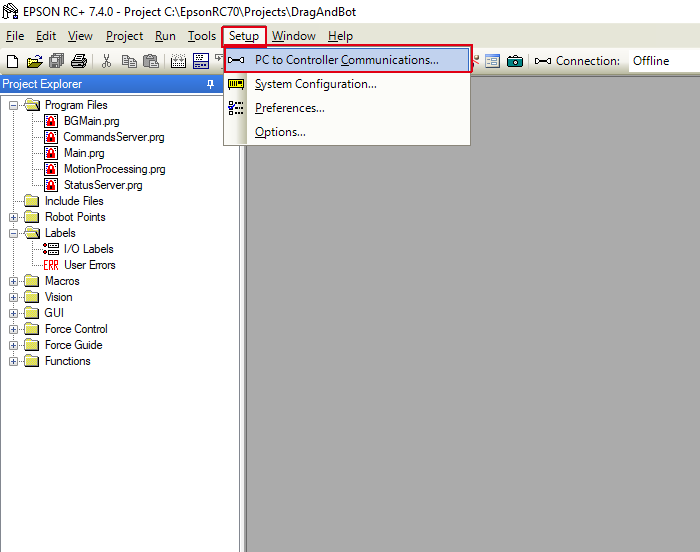700x552 pixels.
Task: Expand the Robot Points tree node
Action: click(x=13, y=217)
